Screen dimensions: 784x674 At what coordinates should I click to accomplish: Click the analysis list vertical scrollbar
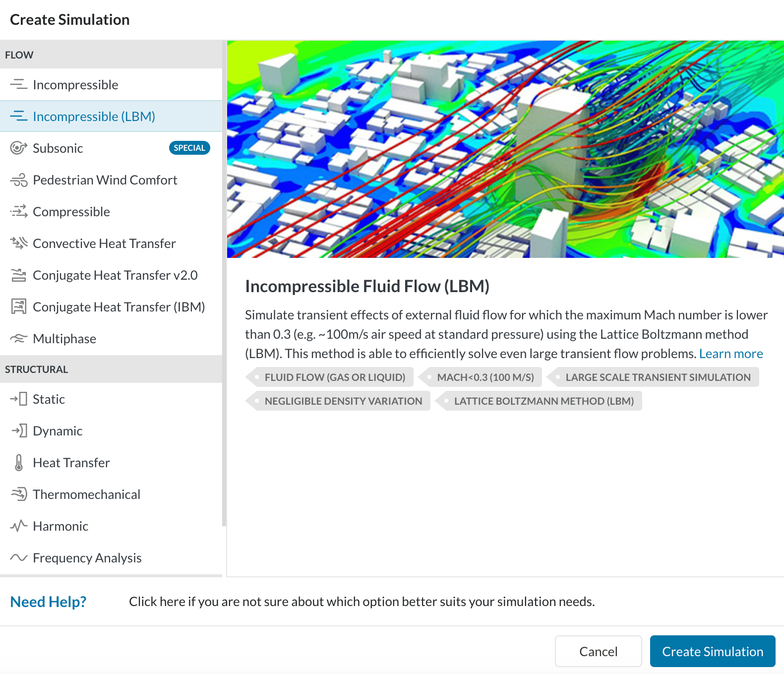click(224, 283)
